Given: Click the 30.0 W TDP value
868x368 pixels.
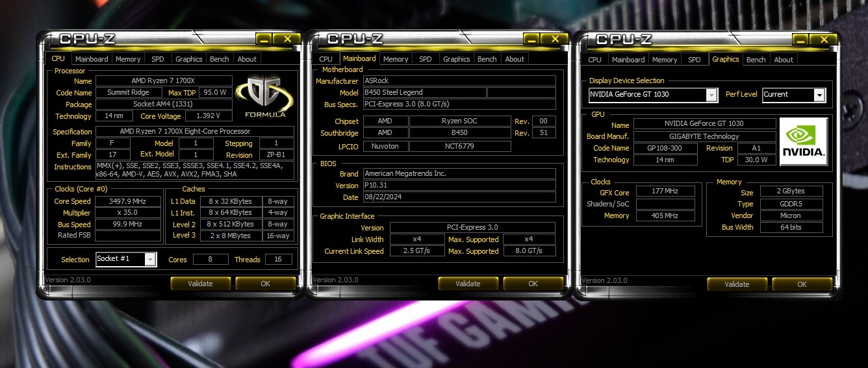Looking at the screenshot, I should (756, 160).
